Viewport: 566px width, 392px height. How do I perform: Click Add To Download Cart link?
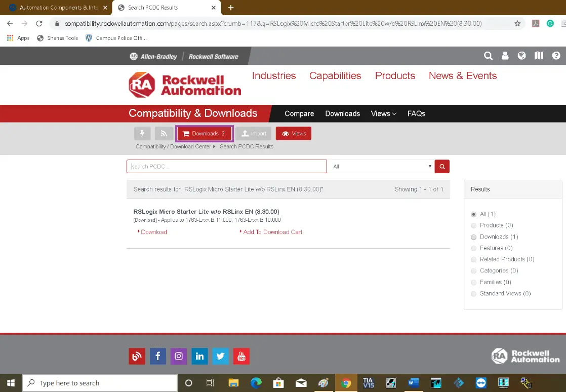click(x=272, y=232)
